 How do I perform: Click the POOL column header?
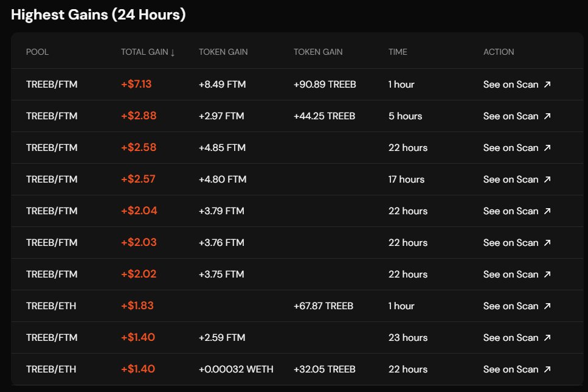click(37, 52)
